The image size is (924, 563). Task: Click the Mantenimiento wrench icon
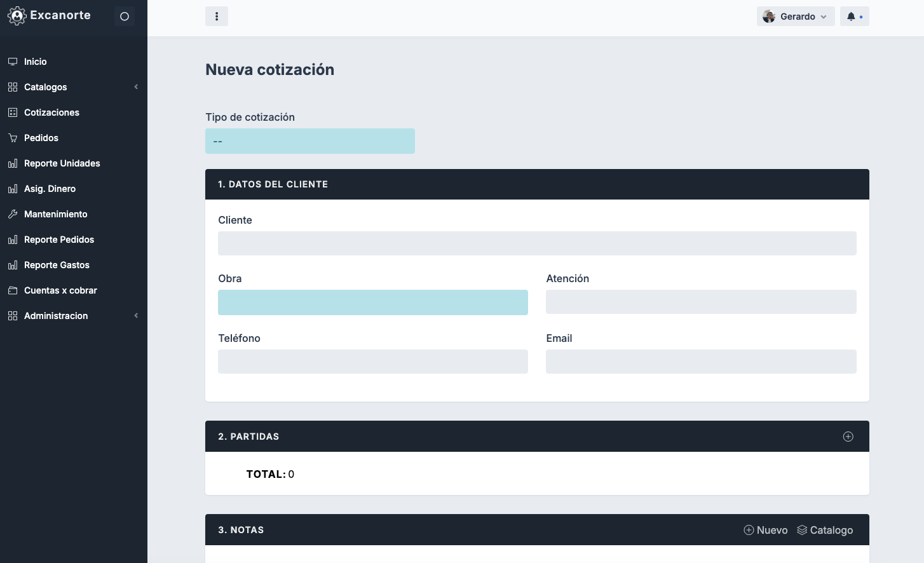click(13, 214)
